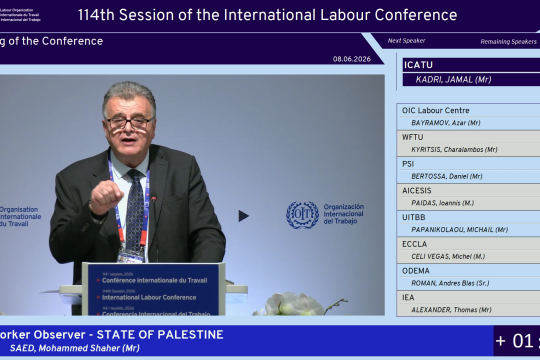This screenshot has height=360, width=540.
Task: Click the speaker 'BAYRAMOV, Azar (Mr)'
Action: click(x=446, y=123)
